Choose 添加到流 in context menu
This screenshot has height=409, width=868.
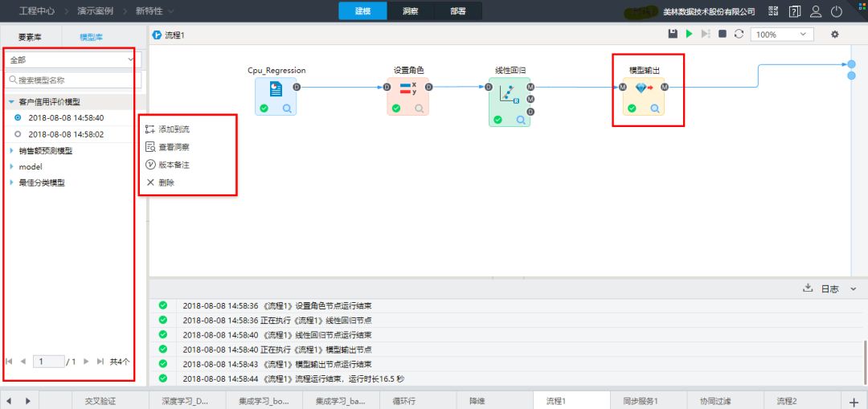tap(174, 129)
